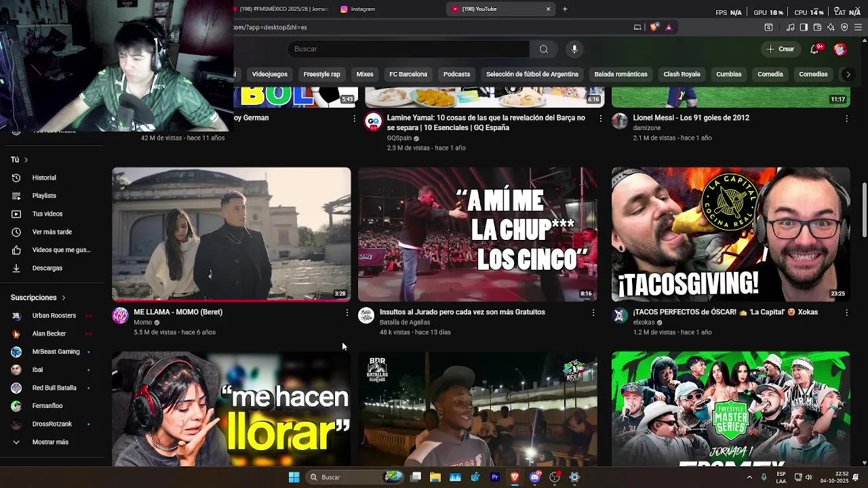Open Brave Leo AI sparkle icon

click(831, 27)
